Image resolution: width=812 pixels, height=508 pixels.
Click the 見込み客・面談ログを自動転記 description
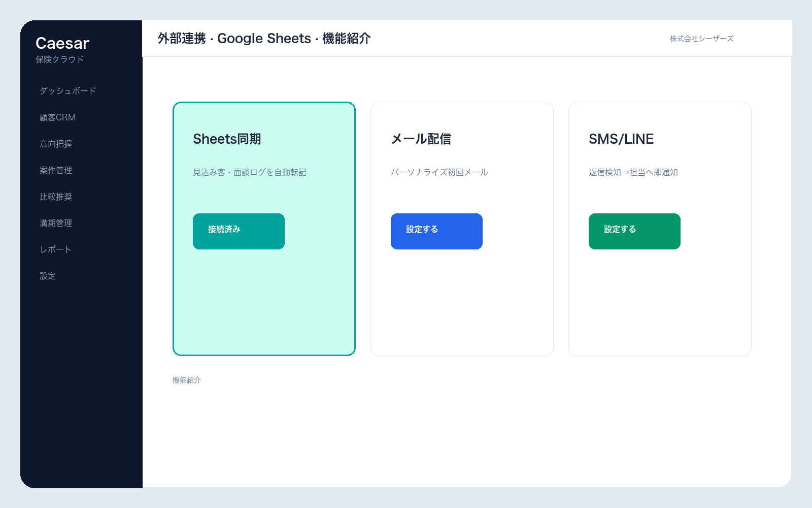(x=250, y=172)
